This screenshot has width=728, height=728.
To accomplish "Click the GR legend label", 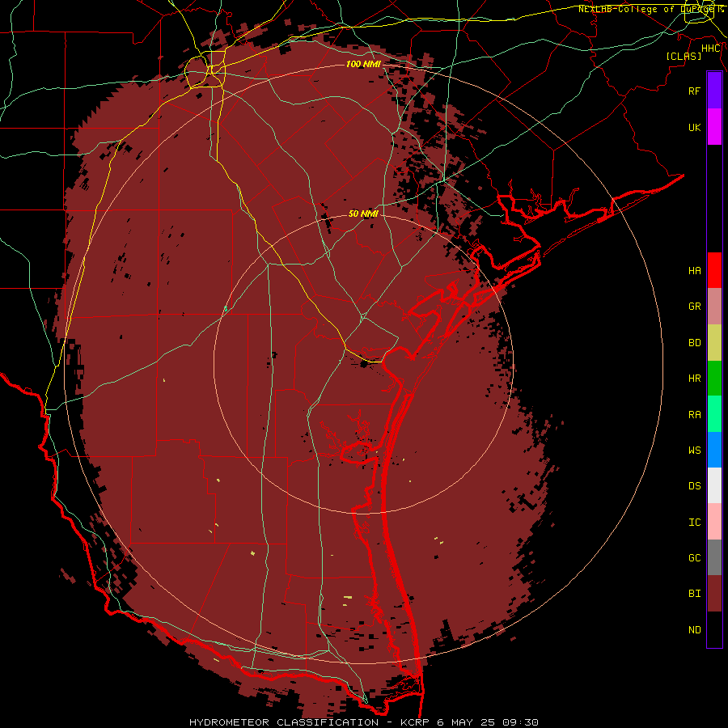I will point(694,307).
